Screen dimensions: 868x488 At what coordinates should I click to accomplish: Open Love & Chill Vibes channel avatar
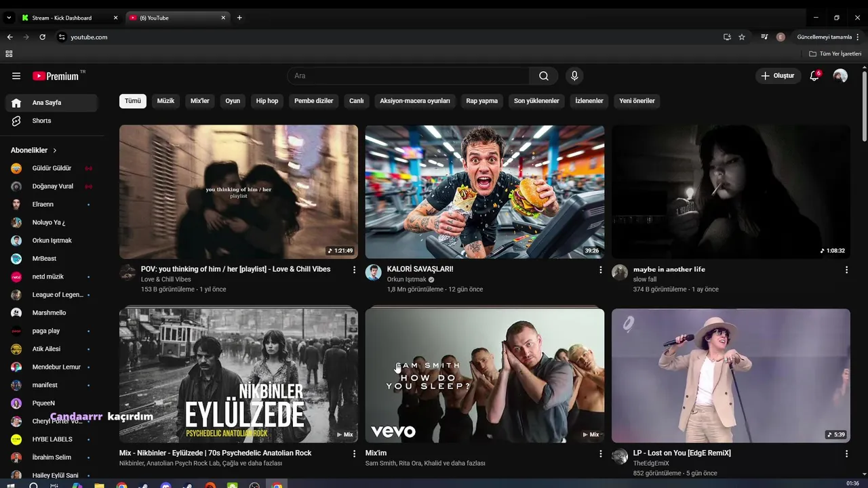(x=127, y=272)
